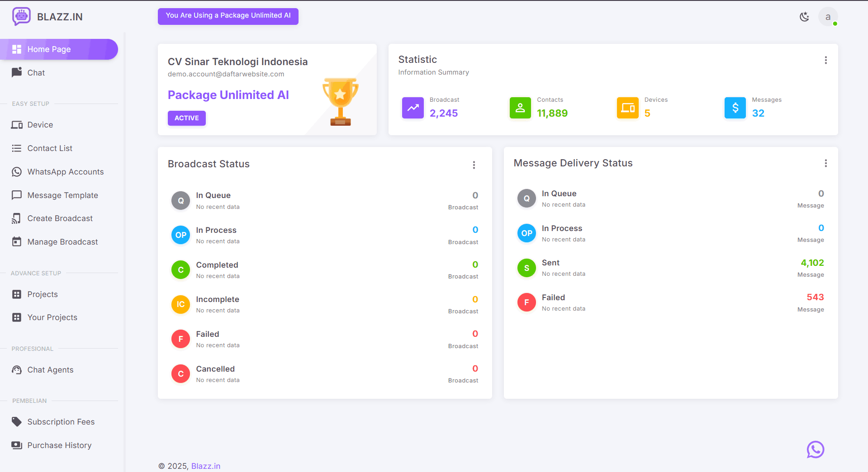Click the gray Q badge in Broadcast Status
Viewport: 868px width, 472px height.
tap(180, 201)
